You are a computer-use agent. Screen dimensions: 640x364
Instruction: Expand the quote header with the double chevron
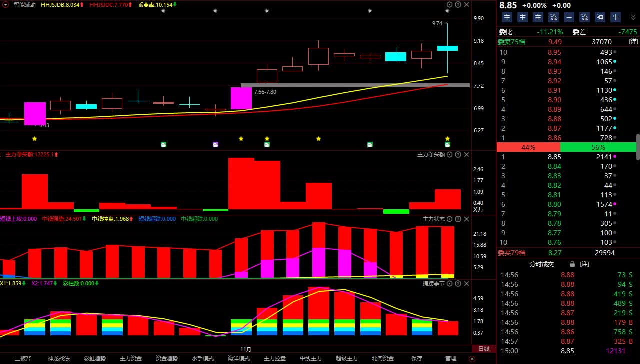click(x=633, y=17)
